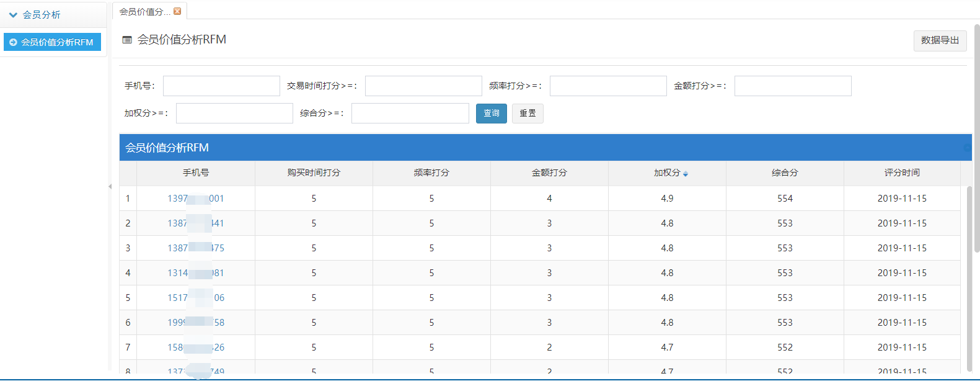Click 加权分 value 4.7 in row 7
980x381 pixels.
[667, 347]
